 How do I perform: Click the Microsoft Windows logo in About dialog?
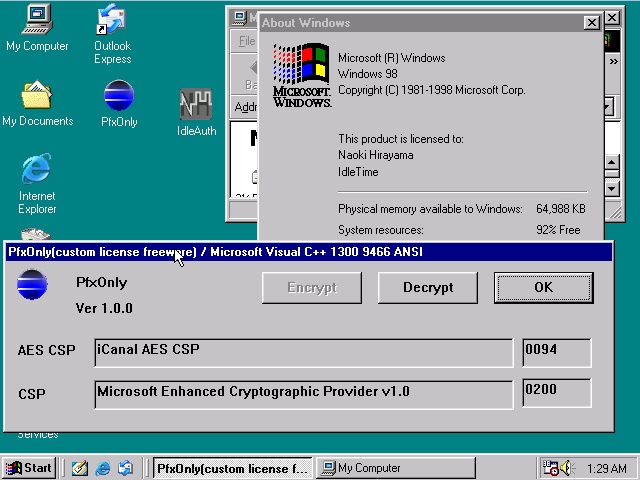point(302,75)
